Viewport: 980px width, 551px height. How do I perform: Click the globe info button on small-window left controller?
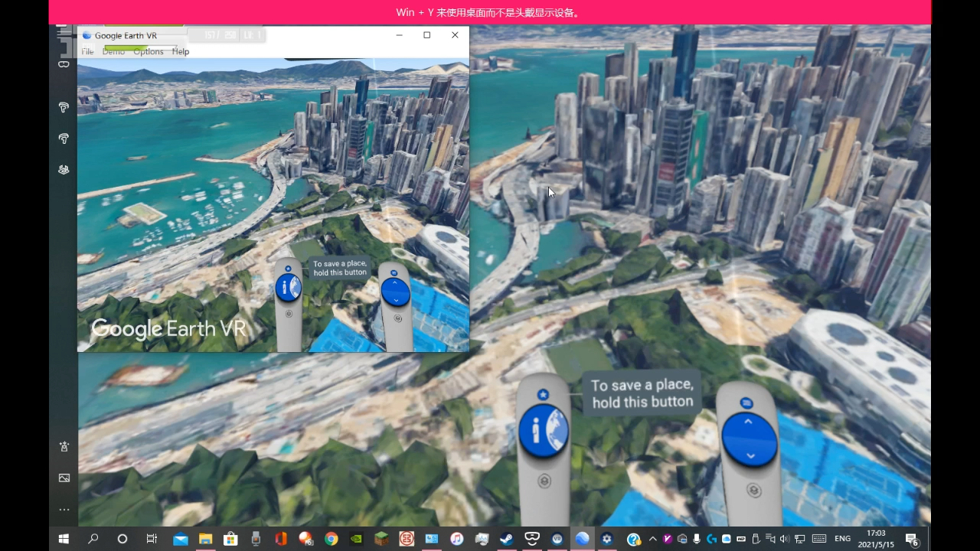289,288
